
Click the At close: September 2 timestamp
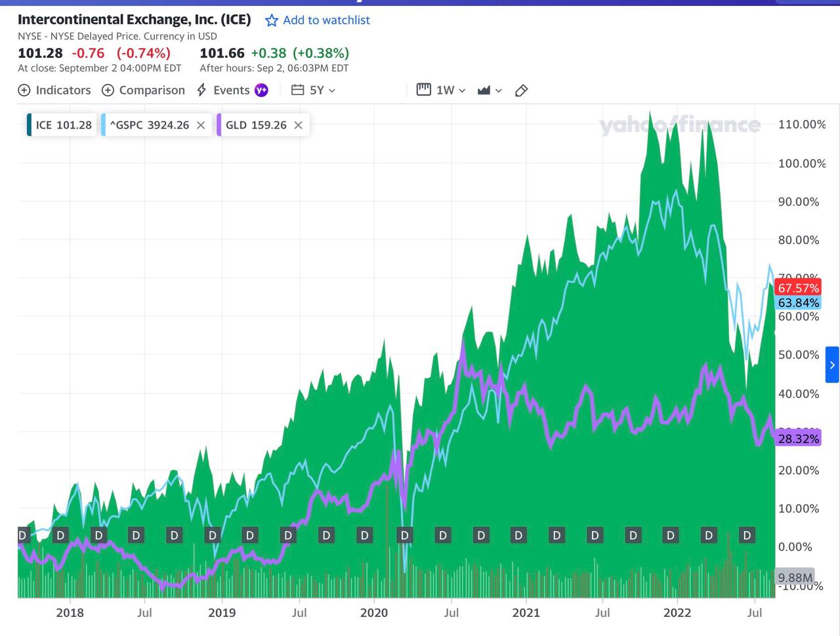coord(100,68)
